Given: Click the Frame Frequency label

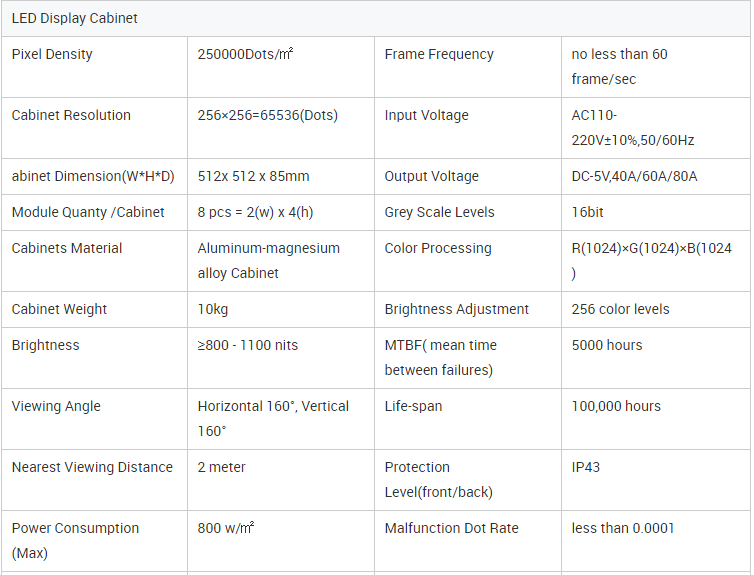Looking at the screenshot, I should (x=439, y=54).
